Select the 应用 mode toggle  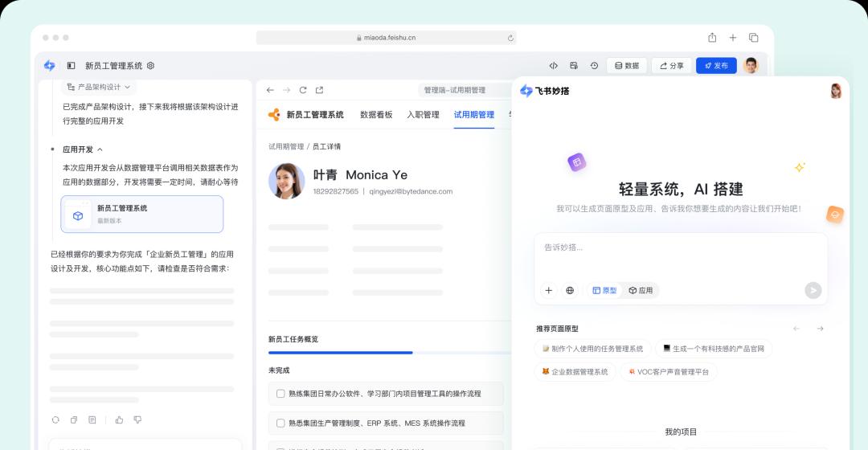coord(641,290)
